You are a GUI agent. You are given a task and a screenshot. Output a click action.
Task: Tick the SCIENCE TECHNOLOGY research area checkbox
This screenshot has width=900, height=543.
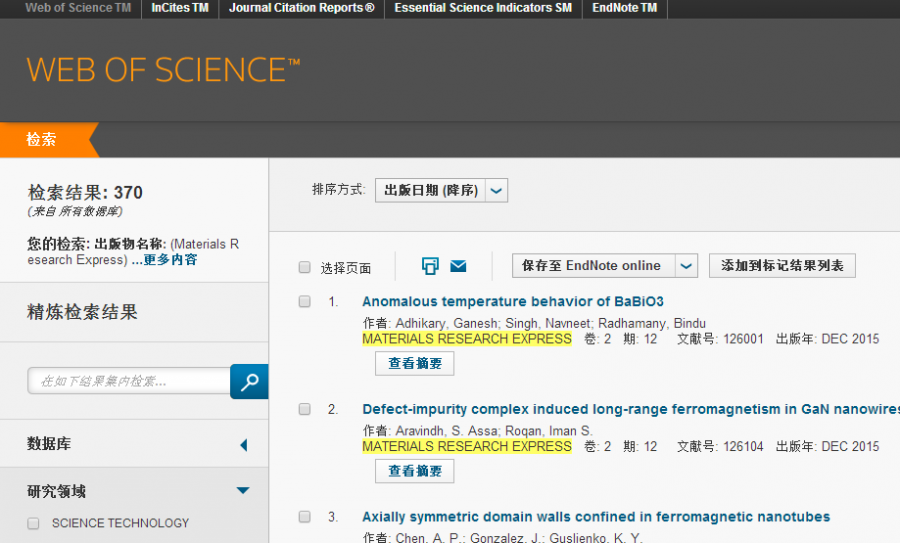click(x=33, y=523)
